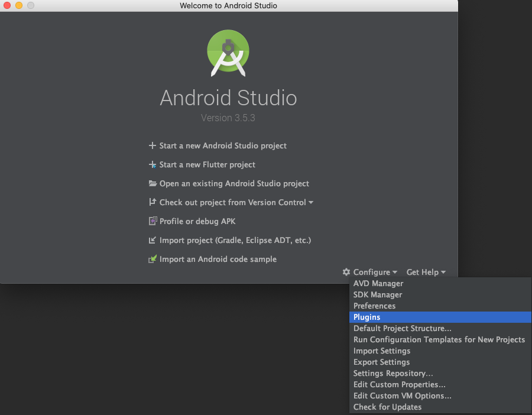Open Preferences from Configure menu
Viewport: 532px width, 415px height.
pos(440,306)
